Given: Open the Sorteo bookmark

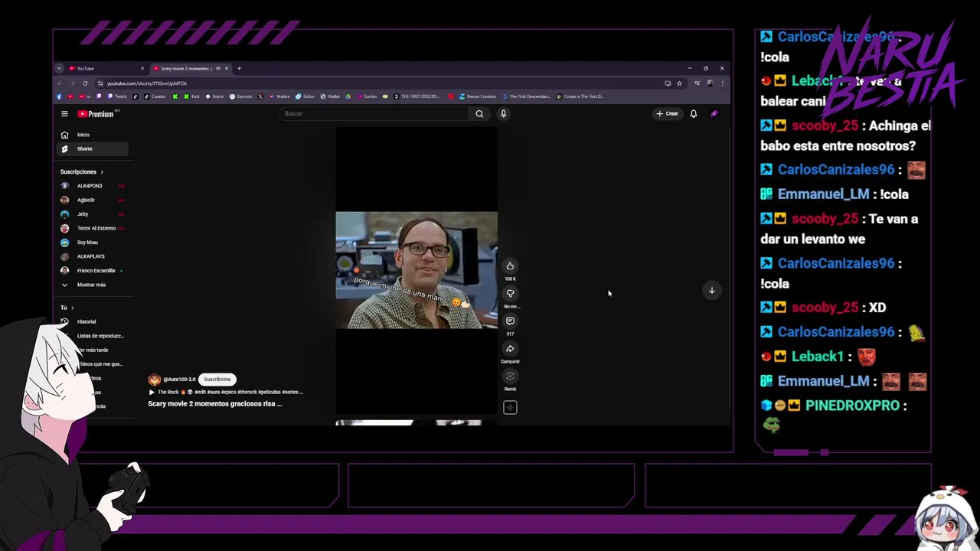Looking at the screenshot, I should 366,96.
